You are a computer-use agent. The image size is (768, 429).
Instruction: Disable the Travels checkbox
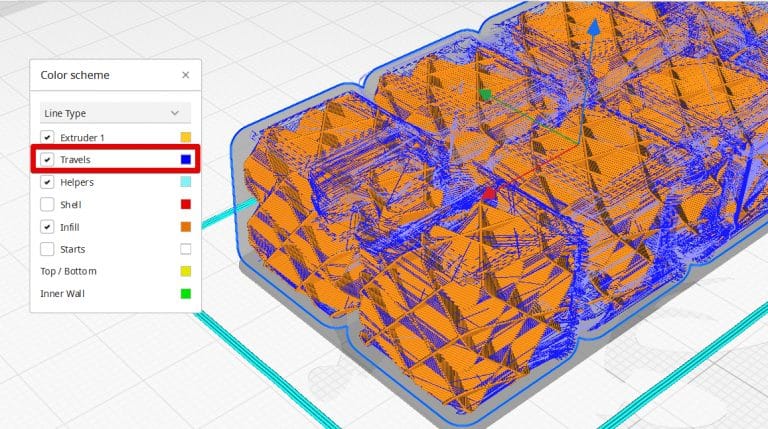pos(47,159)
